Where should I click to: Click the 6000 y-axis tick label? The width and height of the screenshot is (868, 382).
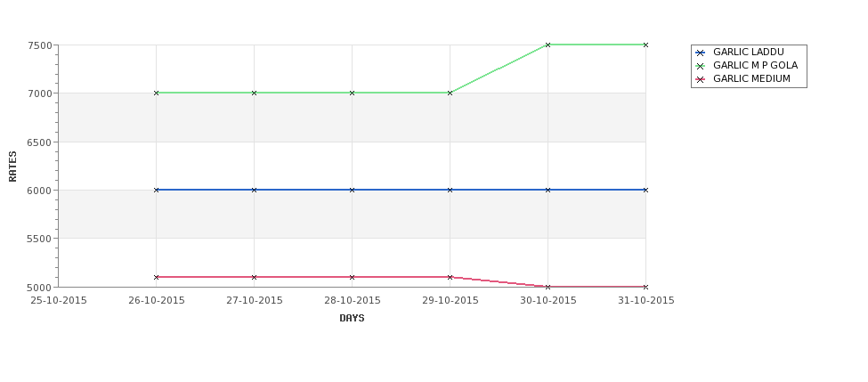[39, 191]
